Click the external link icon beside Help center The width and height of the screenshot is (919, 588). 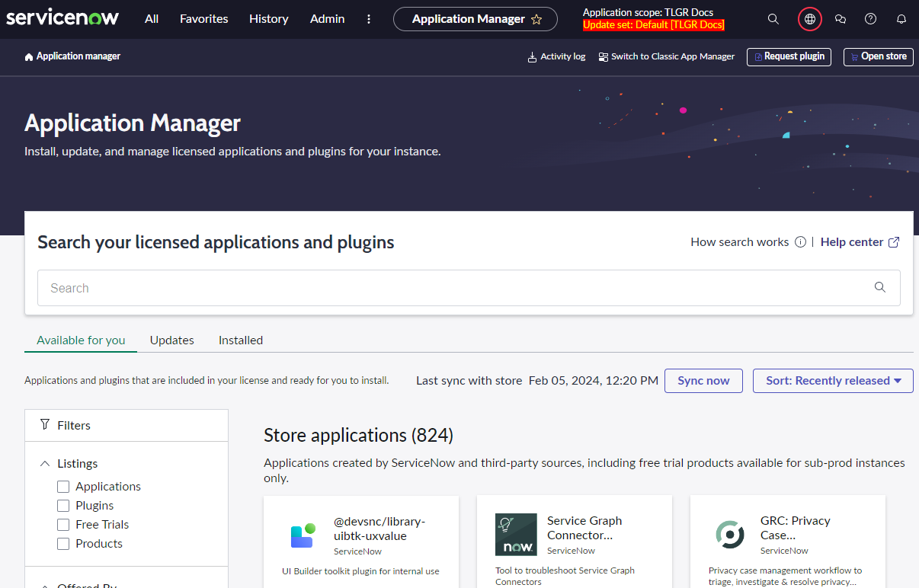click(x=894, y=242)
